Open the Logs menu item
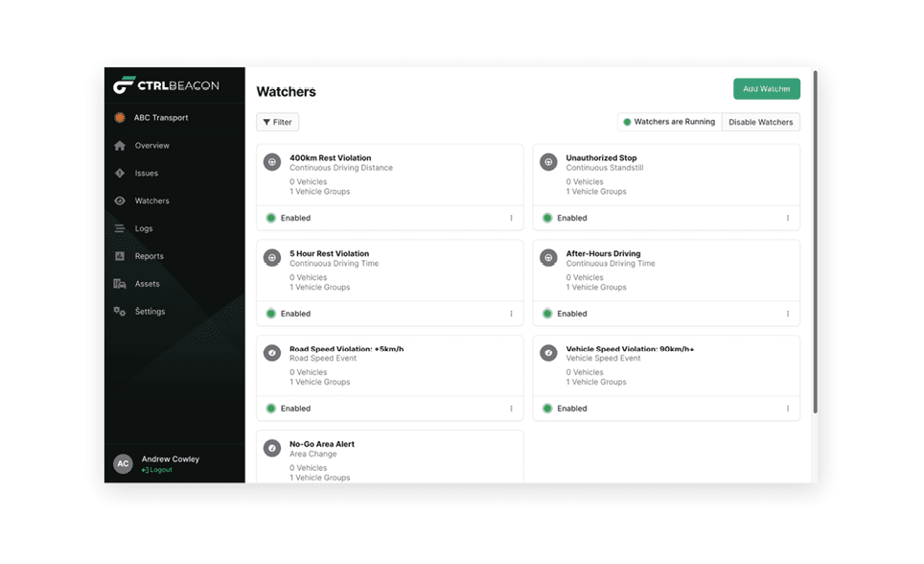Viewport: 924px width, 564px height. [143, 229]
